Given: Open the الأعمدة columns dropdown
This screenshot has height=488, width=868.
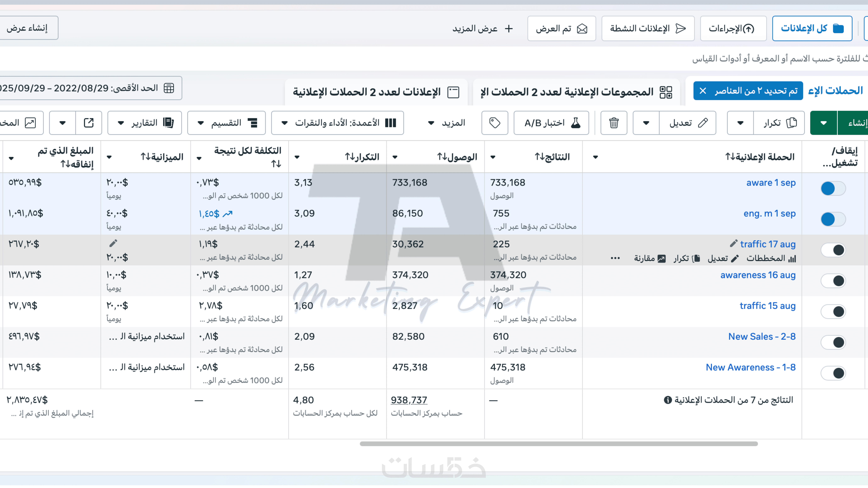Looking at the screenshot, I should (x=337, y=123).
